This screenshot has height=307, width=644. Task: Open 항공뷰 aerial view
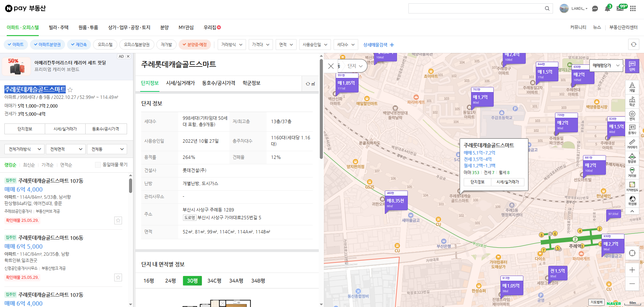pyautogui.click(x=632, y=158)
